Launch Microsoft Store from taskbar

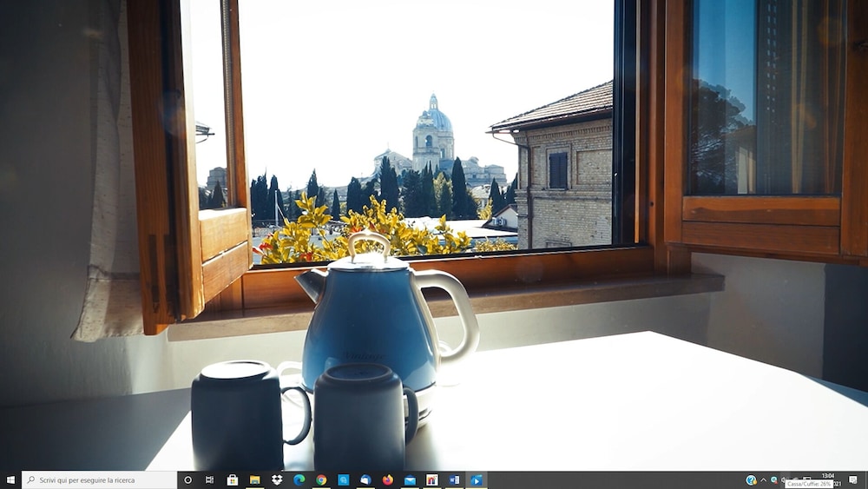[233, 479]
